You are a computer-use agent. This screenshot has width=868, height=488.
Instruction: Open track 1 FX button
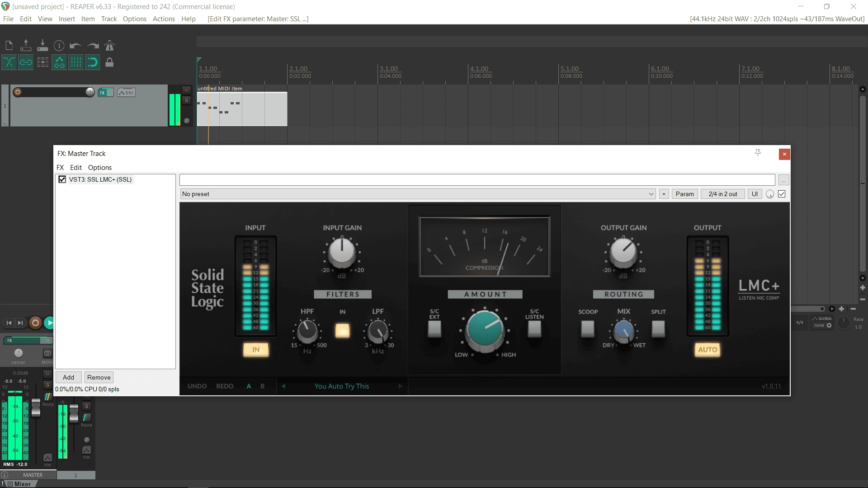click(103, 93)
